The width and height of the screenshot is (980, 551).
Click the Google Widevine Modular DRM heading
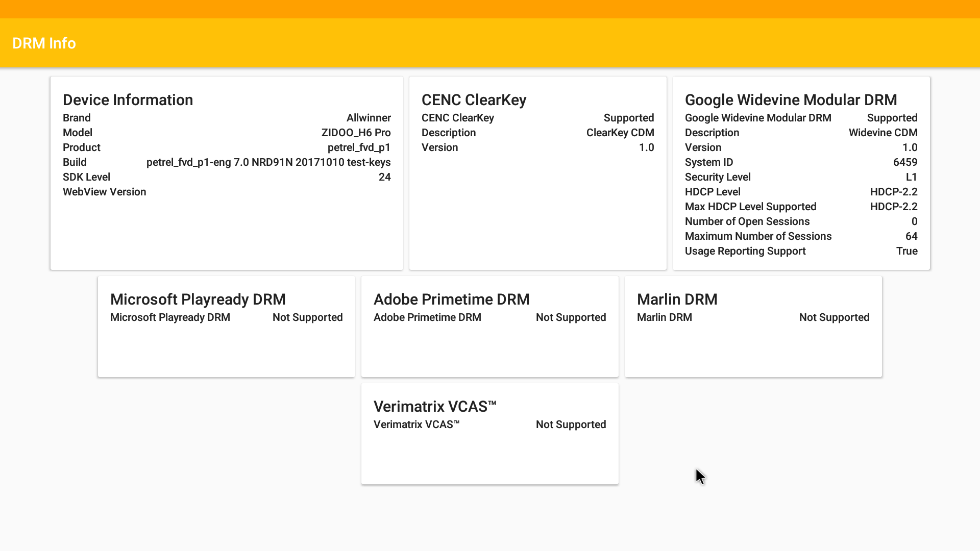pyautogui.click(x=791, y=100)
